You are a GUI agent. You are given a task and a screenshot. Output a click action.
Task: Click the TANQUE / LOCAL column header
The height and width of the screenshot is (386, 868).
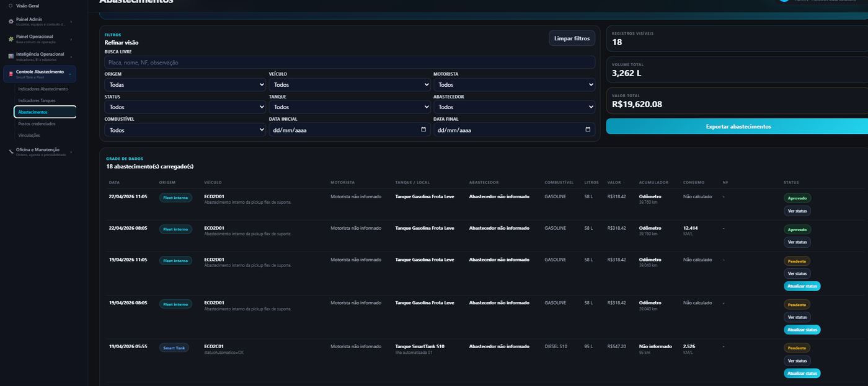412,183
